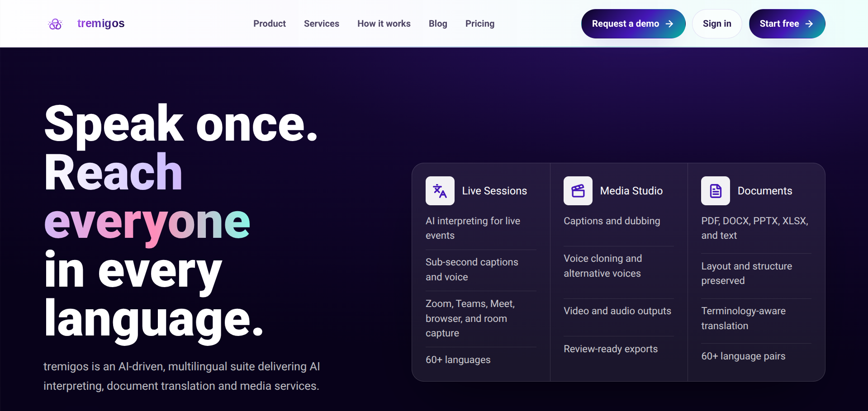Click 'Zoom, Teams, Meet, browser' text

[470, 318]
